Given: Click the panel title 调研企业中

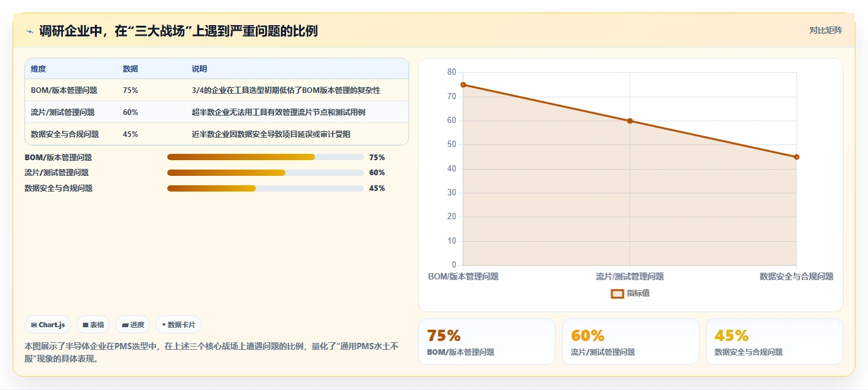Looking at the screenshot, I should [x=179, y=31].
